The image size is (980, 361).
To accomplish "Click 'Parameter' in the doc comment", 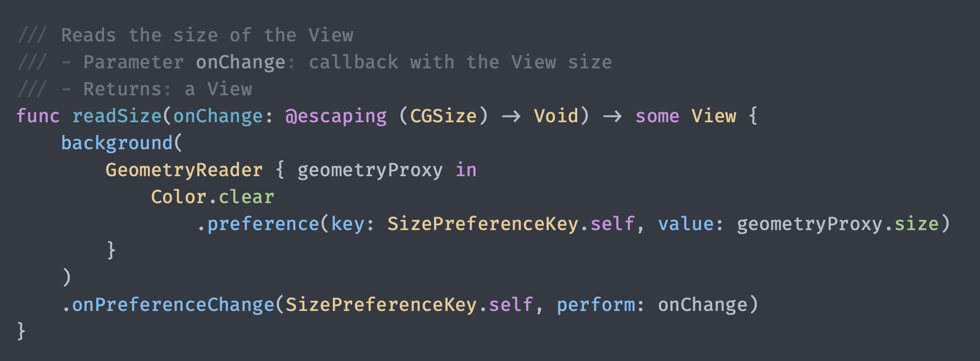I will click(x=133, y=62).
